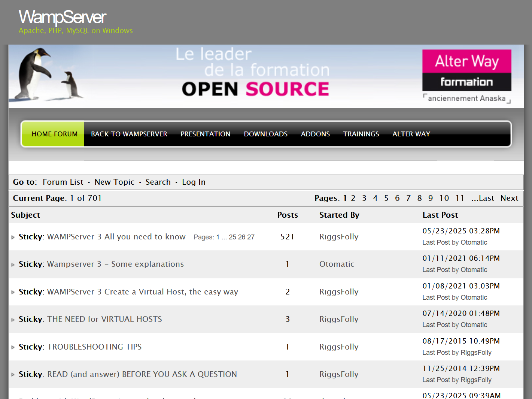The height and width of the screenshot is (399, 532).
Task: Open thread "WAMPServer 3 All you need to know"
Action: [x=116, y=236]
